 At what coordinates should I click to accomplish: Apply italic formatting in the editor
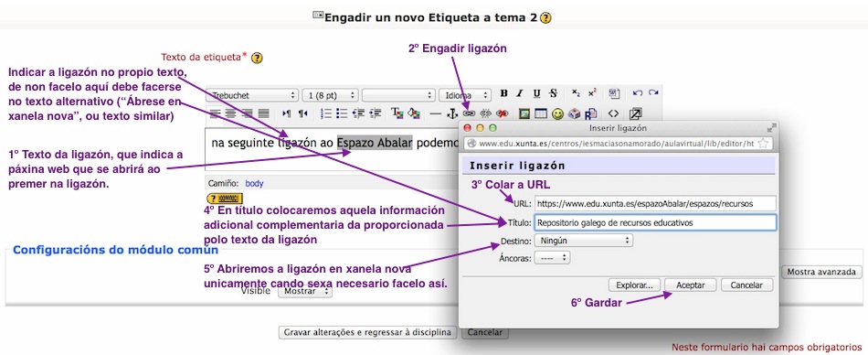click(520, 93)
